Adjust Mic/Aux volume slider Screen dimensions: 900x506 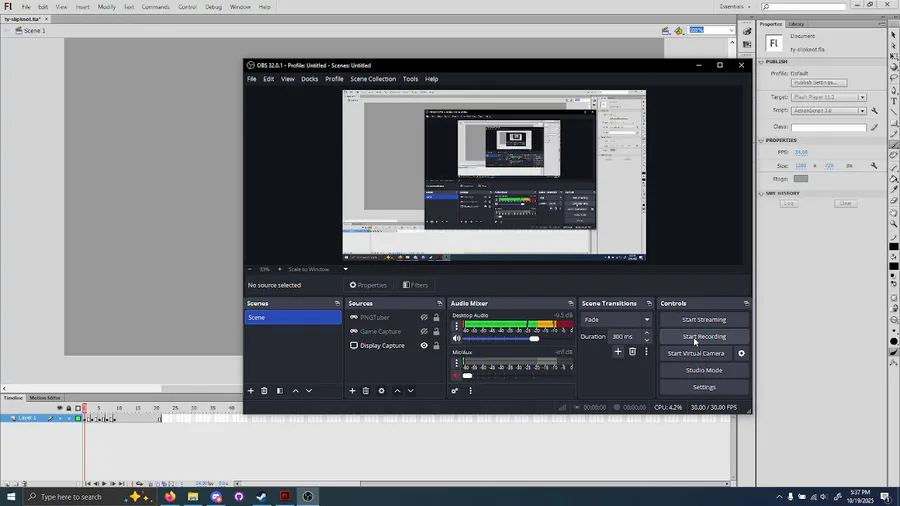(x=467, y=376)
